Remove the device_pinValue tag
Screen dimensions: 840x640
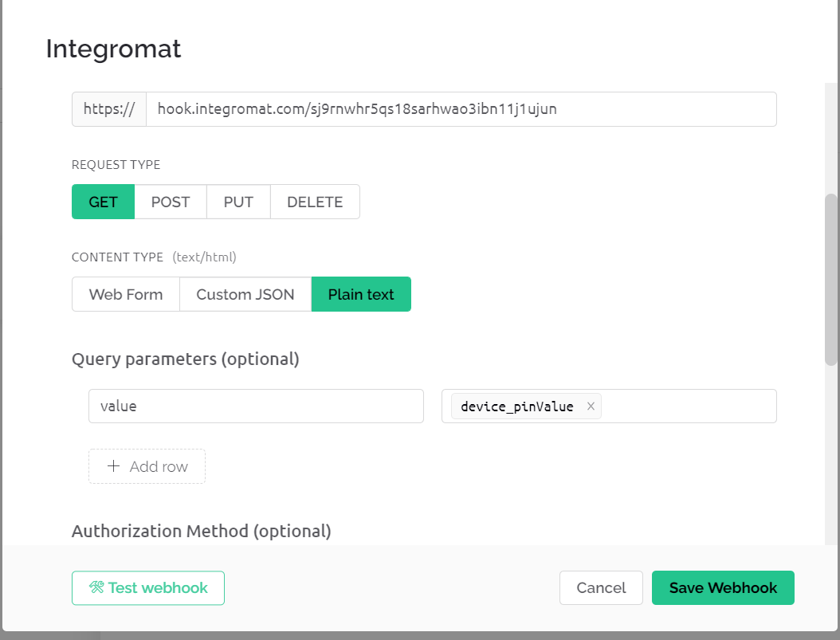click(591, 406)
